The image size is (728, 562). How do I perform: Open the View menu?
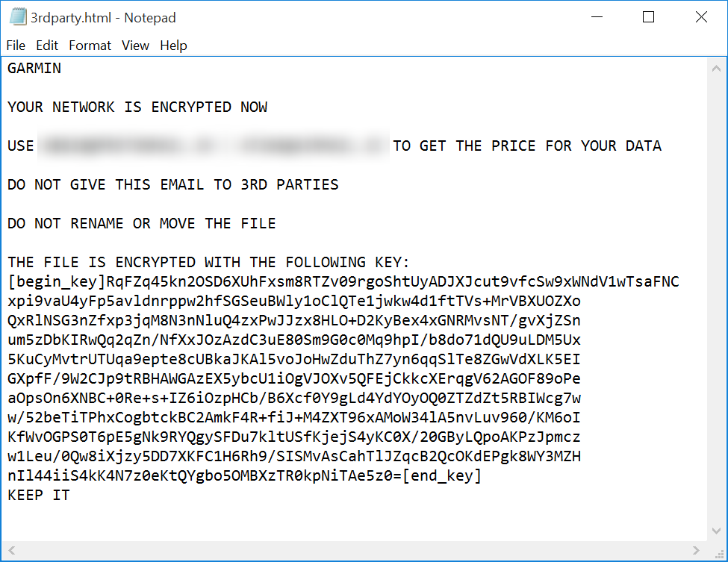click(135, 46)
